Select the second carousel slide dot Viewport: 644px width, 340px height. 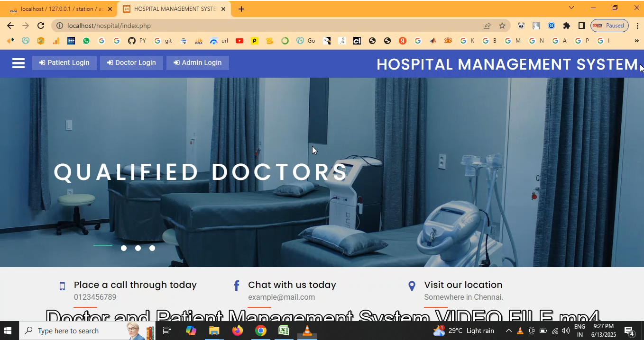coord(124,248)
